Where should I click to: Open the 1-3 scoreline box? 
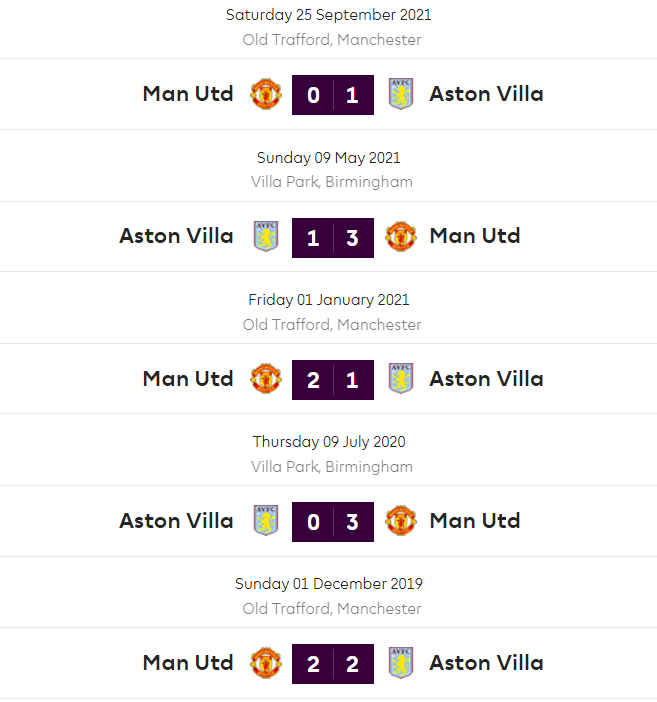pos(333,237)
